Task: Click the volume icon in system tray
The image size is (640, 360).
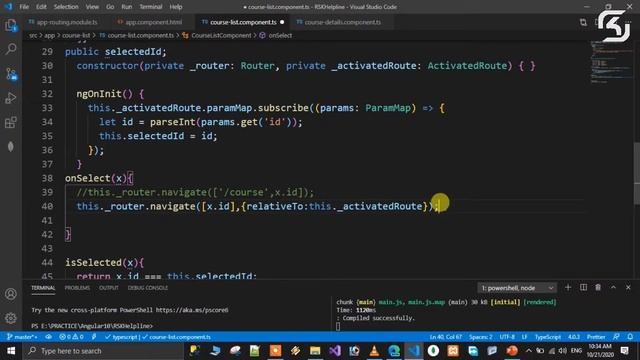Action: pos(562,351)
